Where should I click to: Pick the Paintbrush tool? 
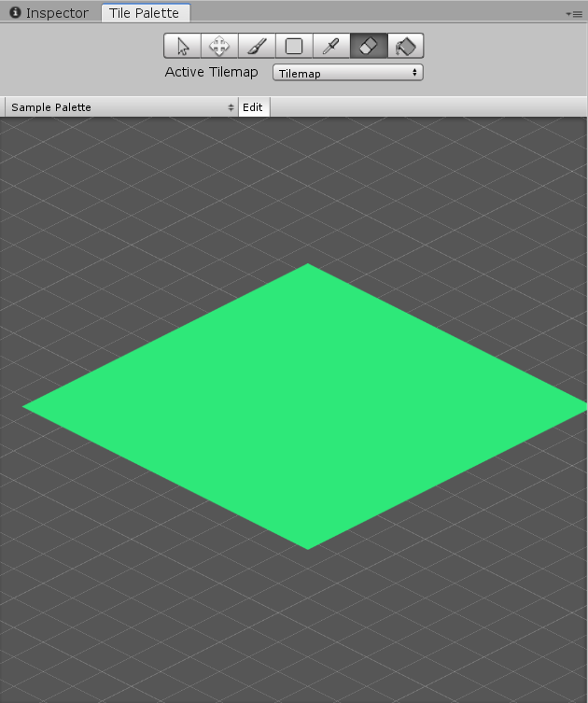click(x=257, y=46)
